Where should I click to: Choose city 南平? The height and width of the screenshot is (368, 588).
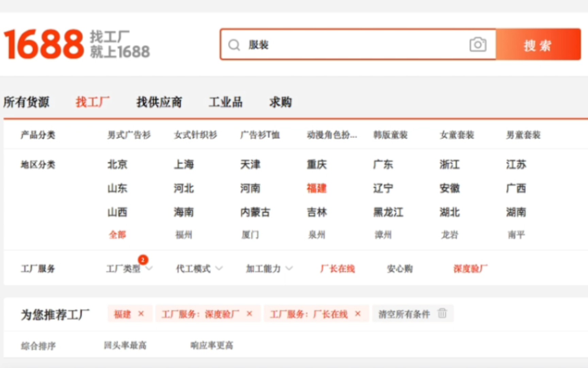[516, 235]
